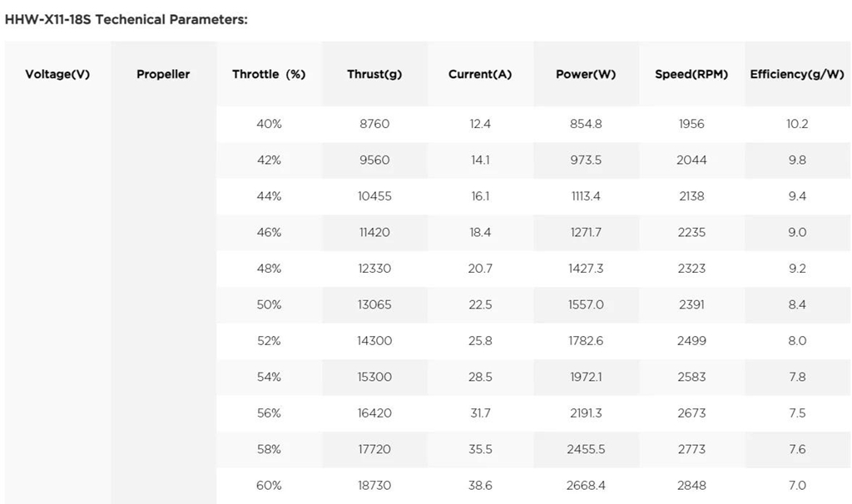Image resolution: width=852 pixels, height=504 pixels.
Task: Click the Propeller column header
Action: click(x=163, y=74)
